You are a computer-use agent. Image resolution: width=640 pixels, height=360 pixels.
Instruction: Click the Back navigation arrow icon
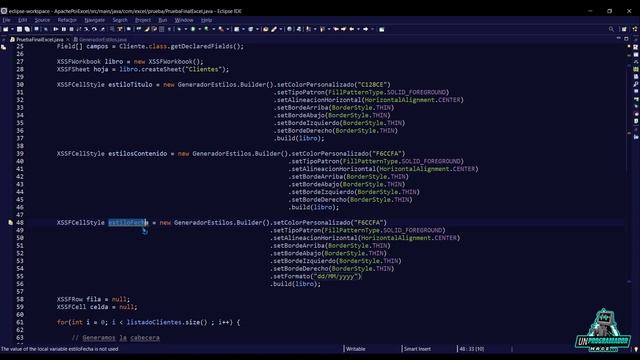pos(352,29)
